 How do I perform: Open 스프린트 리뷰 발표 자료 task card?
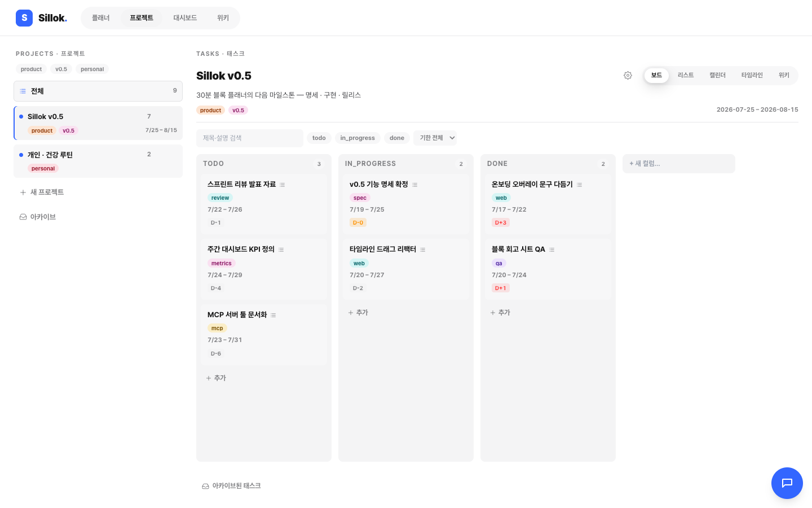pos(264,204)
